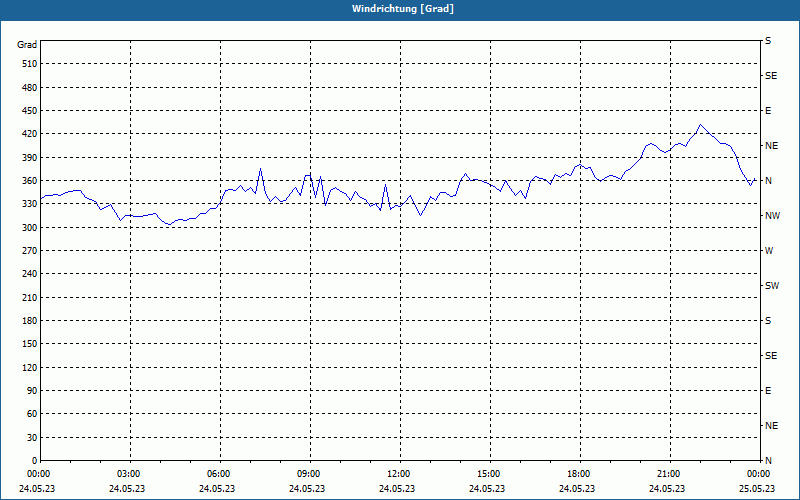Select the 420 y-axis tick label
Viewport: 800px width, 500px height.
30,134
